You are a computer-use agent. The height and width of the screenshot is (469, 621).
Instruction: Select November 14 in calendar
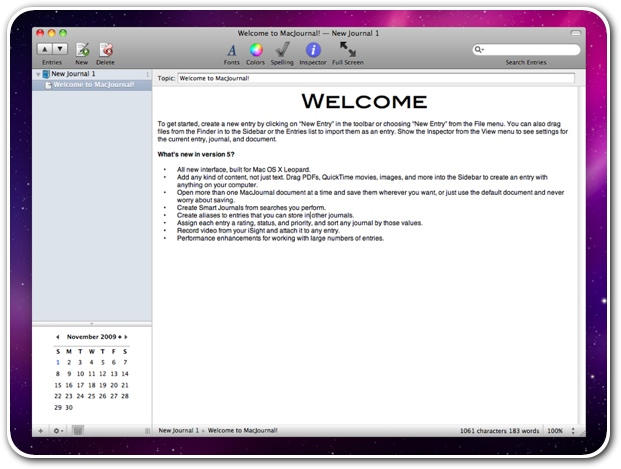coord(125,374)
